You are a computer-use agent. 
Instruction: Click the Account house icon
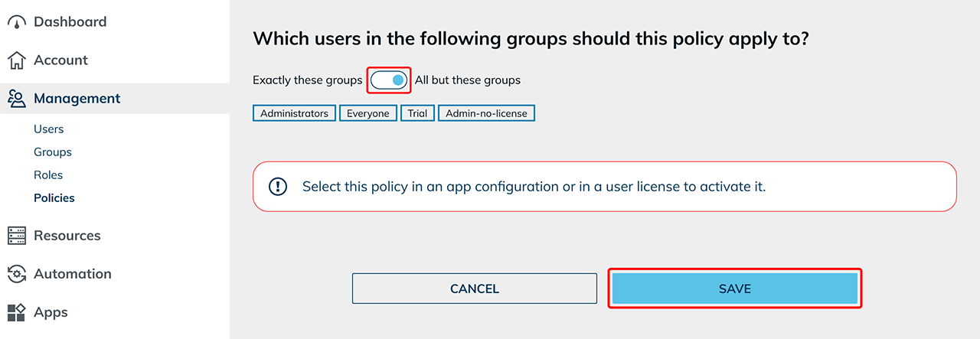16,60
